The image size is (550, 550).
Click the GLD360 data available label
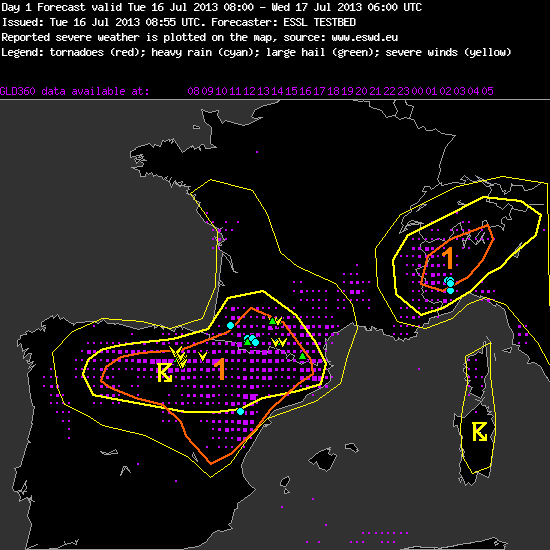(74, 91)
